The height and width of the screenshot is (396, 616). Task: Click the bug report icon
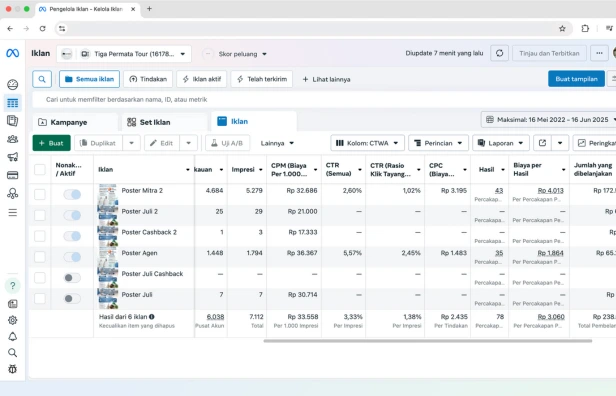[x=13, y=369]
